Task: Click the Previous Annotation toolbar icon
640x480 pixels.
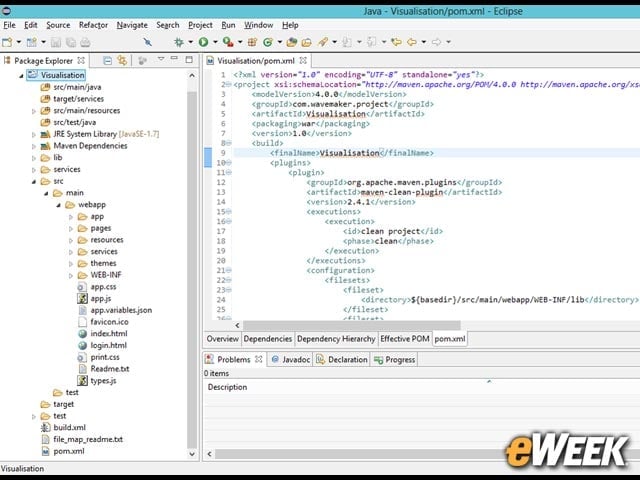Action: 371,42
